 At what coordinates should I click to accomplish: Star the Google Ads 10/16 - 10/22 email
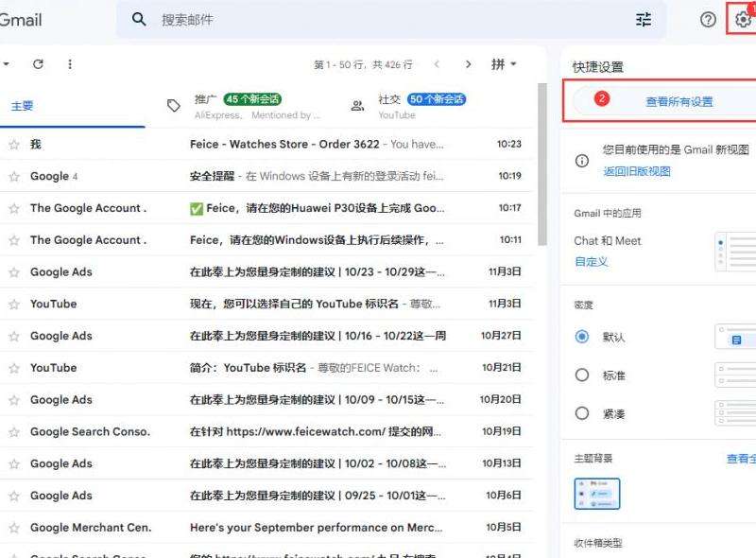tap(14, 336)
